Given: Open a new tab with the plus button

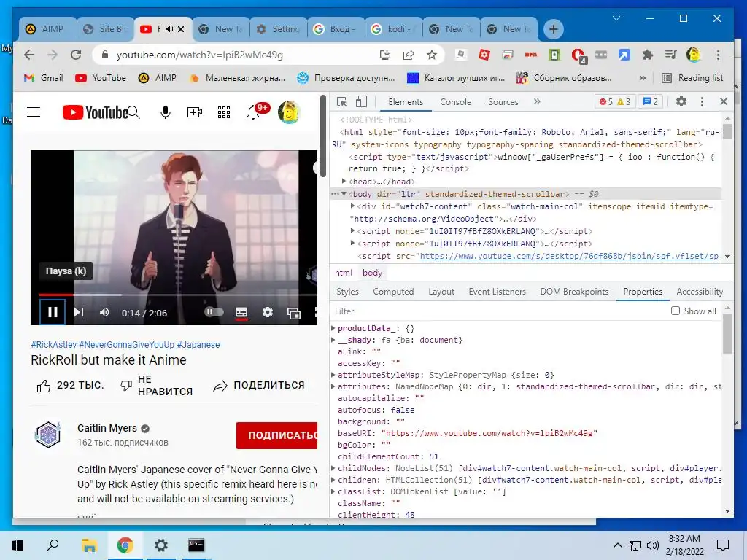Looking at the screenshot, I should click(x=553, y=29).
